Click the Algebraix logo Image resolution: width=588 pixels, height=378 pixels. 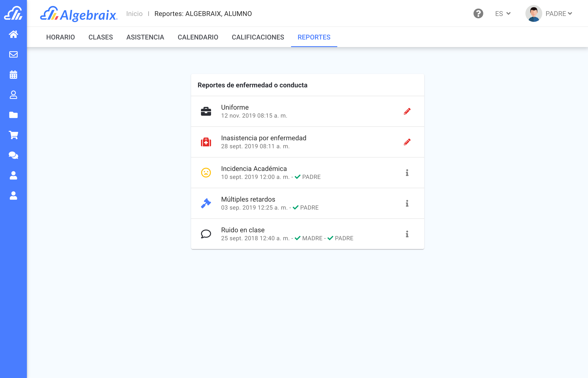pos(79,14)
